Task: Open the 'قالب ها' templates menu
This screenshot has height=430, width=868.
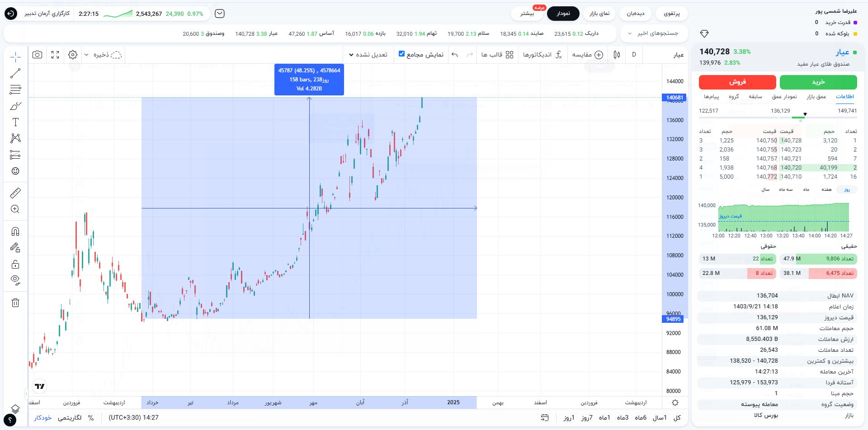Action: point(497,55)
